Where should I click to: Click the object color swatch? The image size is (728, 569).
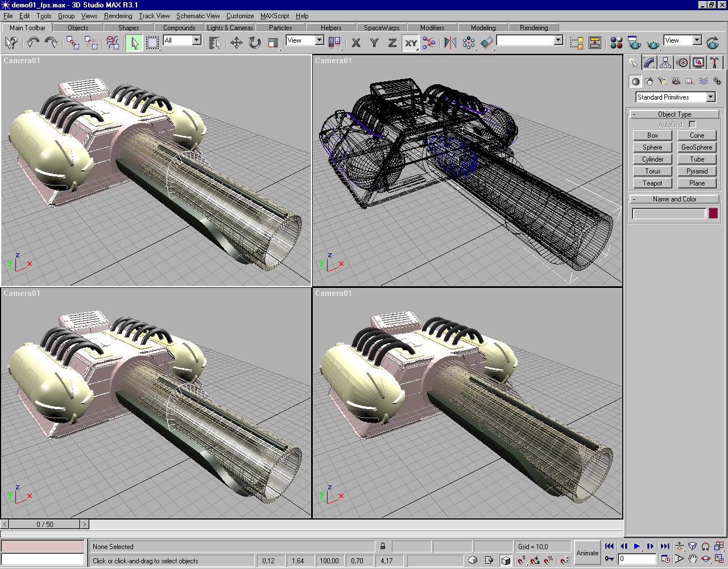713,213
